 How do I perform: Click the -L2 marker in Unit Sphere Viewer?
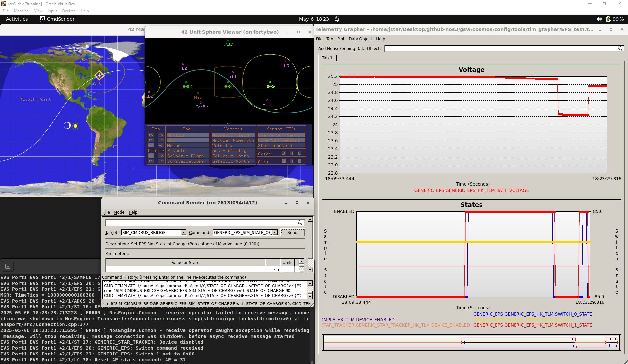183,66
